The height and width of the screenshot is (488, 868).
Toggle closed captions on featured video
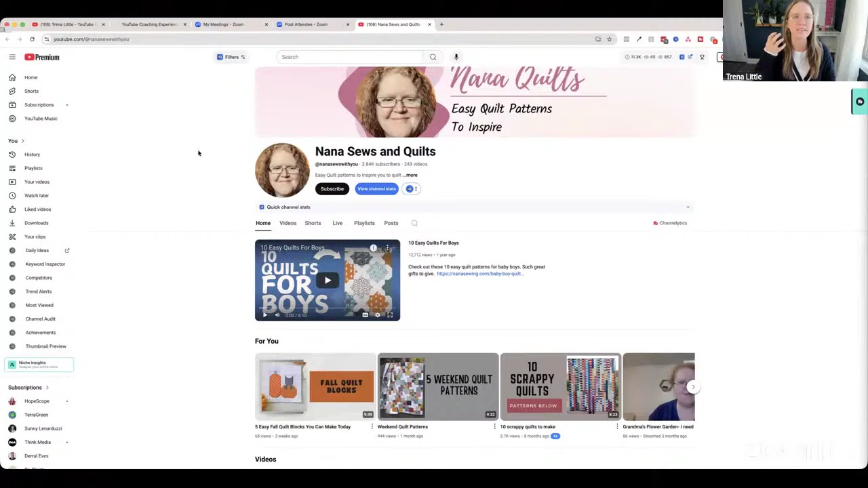click(x=365, y=315)
